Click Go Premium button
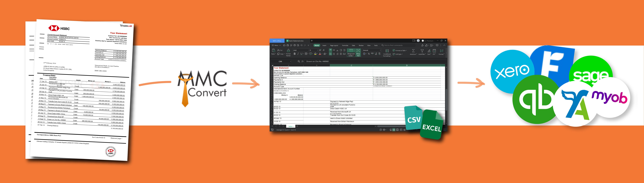Screen dimensions: 644x183 pos(428,41)
